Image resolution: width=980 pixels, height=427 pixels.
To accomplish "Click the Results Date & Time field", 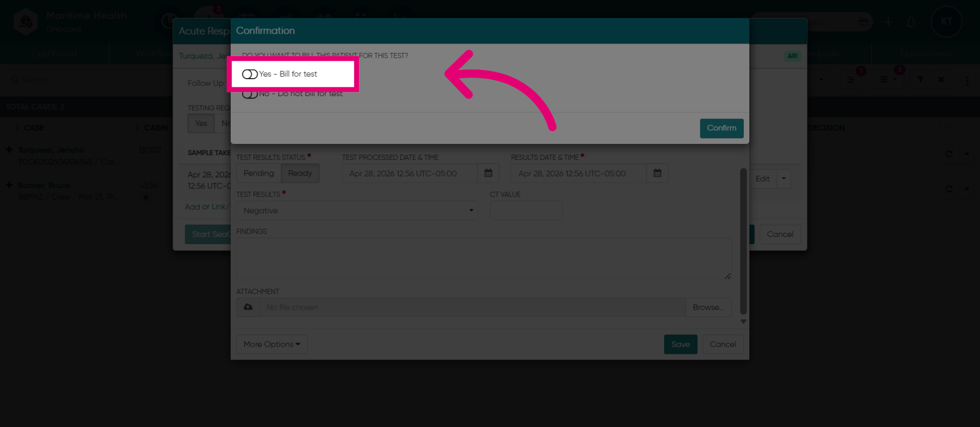I will (x=579, y=173).
